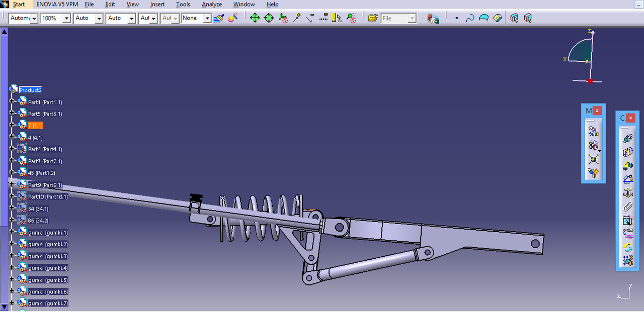Click the Flexible/Rigid Sub-Assembly icon
This screenshot has width=644, height=312.
(x=627, y=233)
